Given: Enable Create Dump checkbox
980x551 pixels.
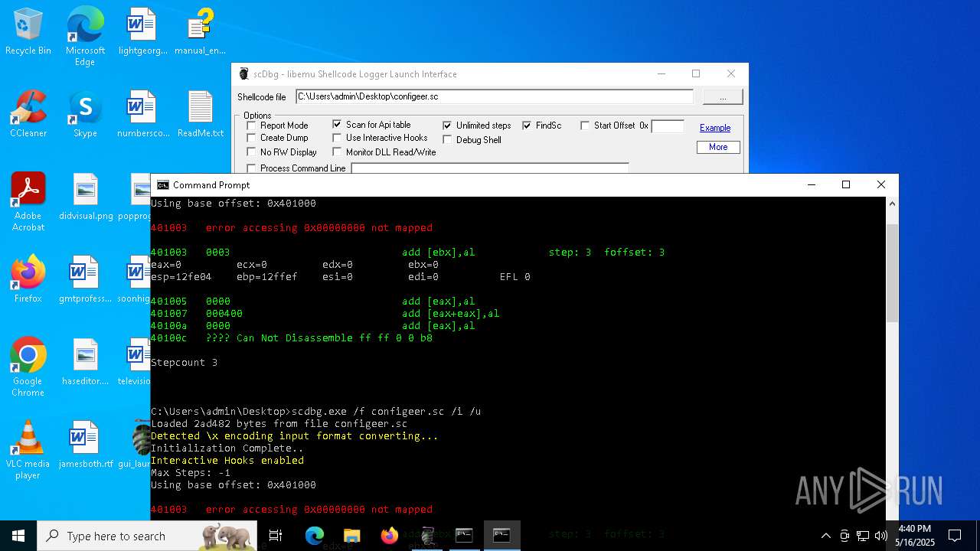Looking at the screenshot, I should click(x=251, y=138).
